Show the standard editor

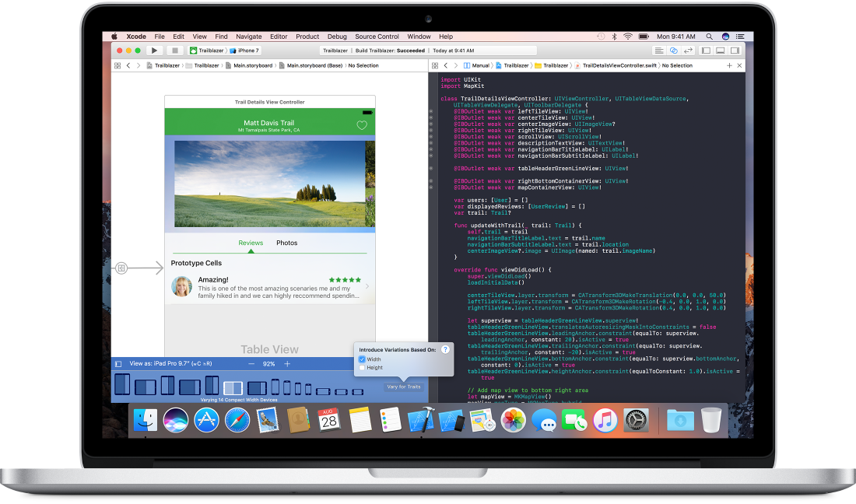pyautogui.click(x=659, y=51)
